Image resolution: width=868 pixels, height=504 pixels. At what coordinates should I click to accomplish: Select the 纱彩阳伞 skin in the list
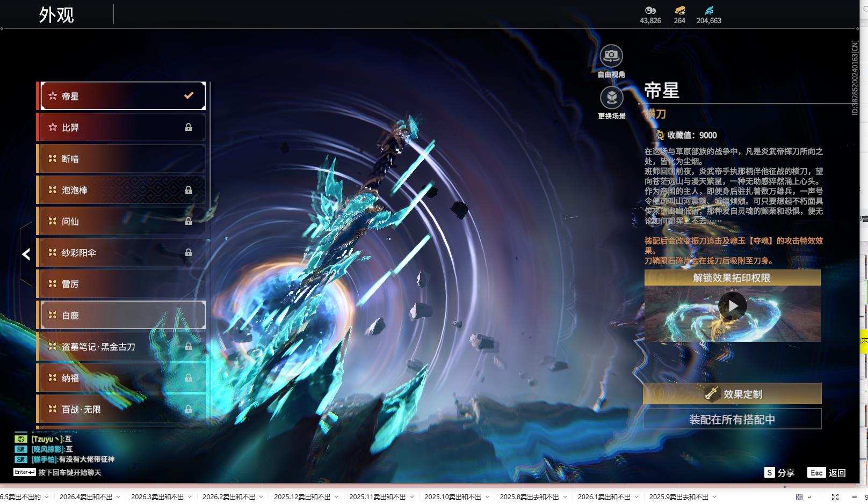point(123,252)
